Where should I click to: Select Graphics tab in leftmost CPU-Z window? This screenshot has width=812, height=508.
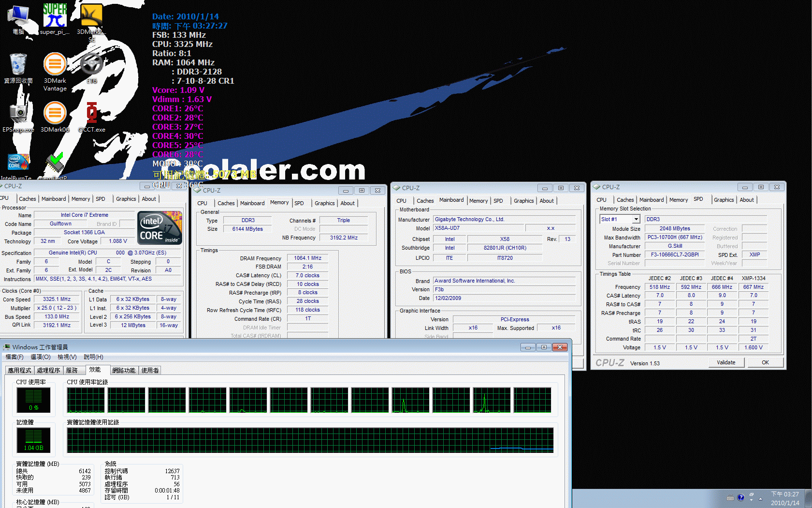click(126, 199)
